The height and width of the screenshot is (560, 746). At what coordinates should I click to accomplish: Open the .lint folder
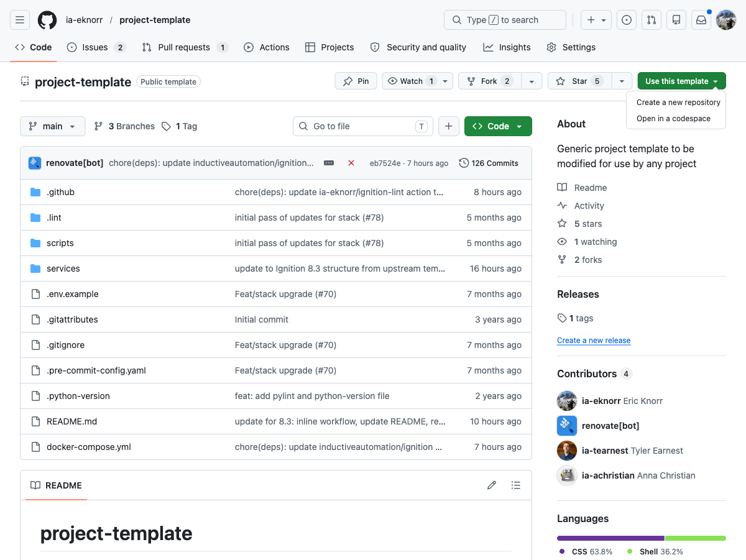point(54,218)
